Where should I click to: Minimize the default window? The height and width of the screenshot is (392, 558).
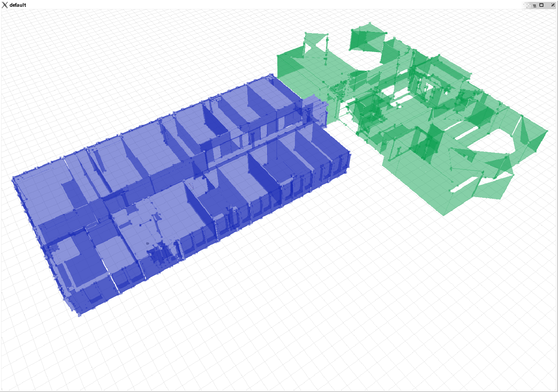point(534,5)
